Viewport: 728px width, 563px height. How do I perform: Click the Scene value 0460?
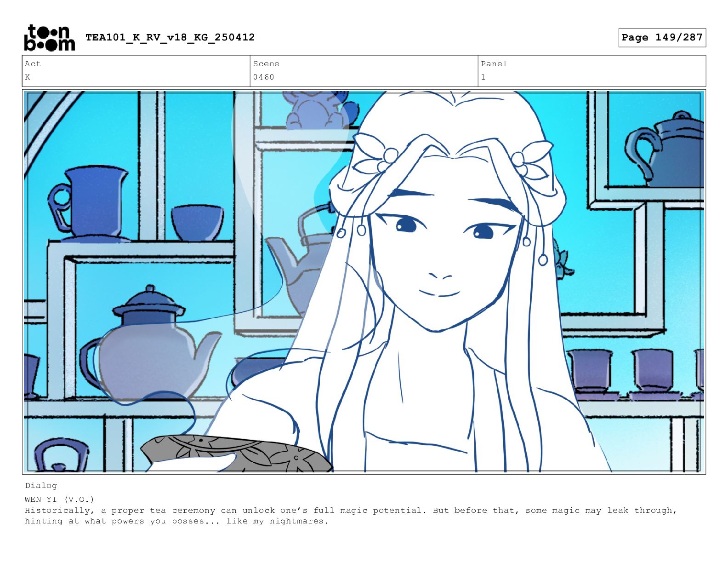click(264, 77)
